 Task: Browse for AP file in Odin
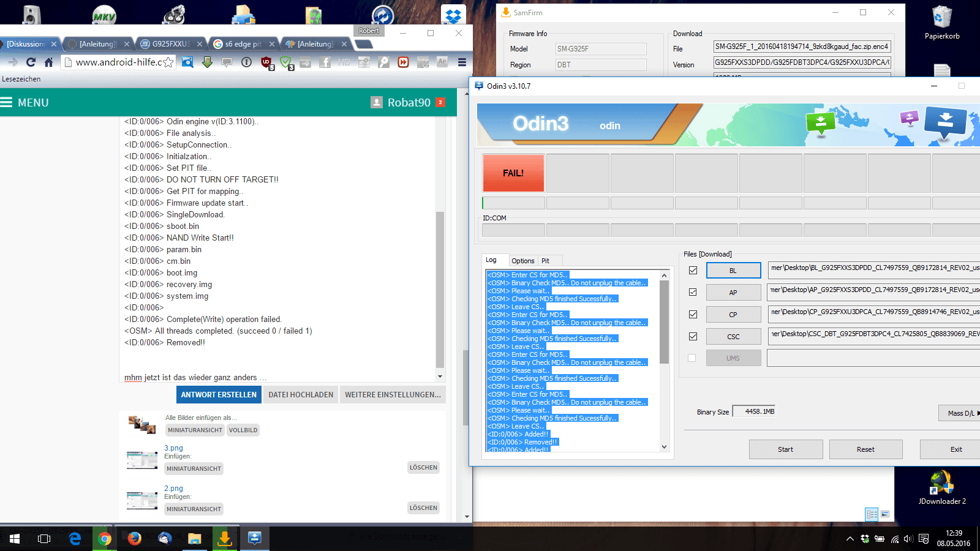tap(733, 293)
